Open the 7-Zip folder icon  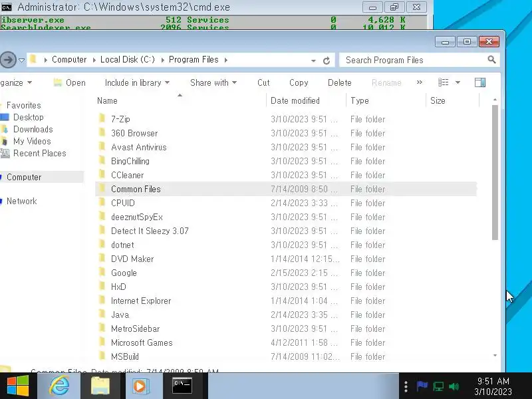(x=102, y=118)
